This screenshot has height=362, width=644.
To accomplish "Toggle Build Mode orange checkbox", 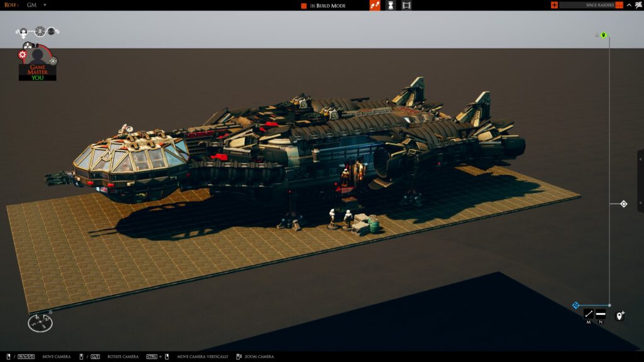I will (x=304, y=6).
